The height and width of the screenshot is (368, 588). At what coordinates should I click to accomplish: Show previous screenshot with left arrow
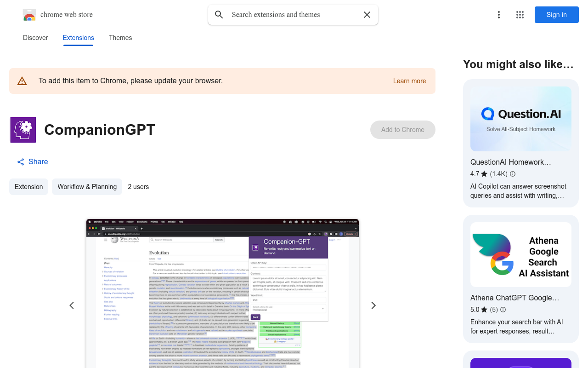[x=72, y=305]
